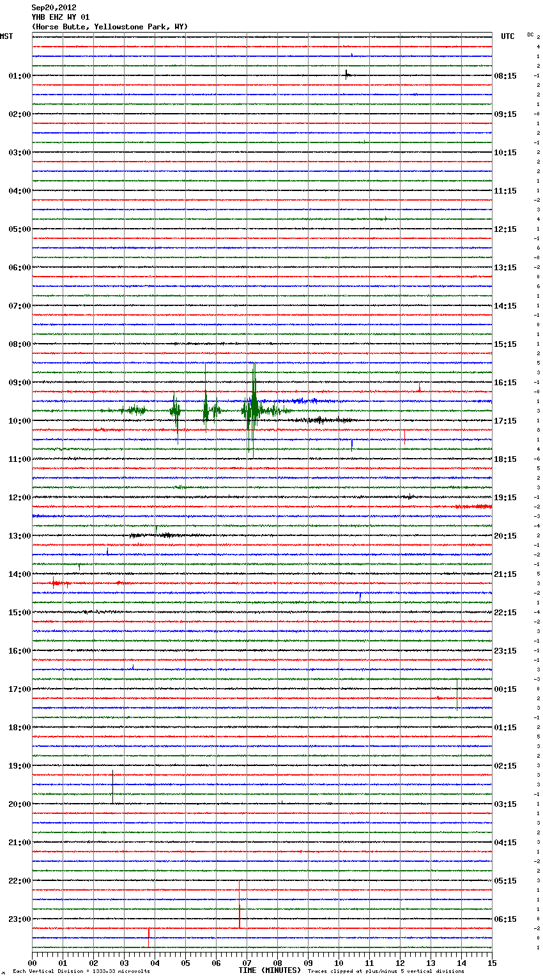Viewport: 543px width, 980px height.
Task: Click the 13:15 UTC time label
Action: (505, 268)
